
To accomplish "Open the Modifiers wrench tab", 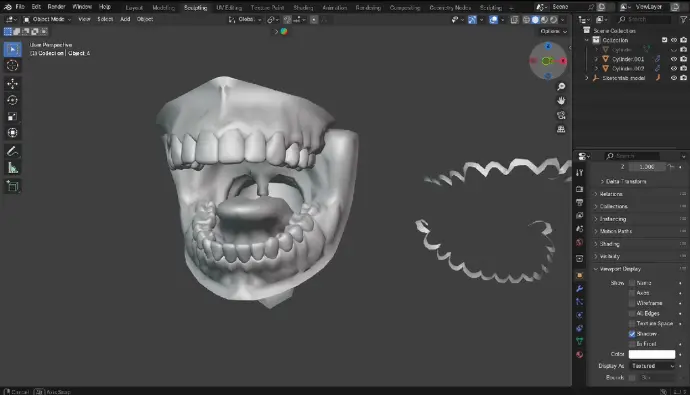I will click(580, 289).
